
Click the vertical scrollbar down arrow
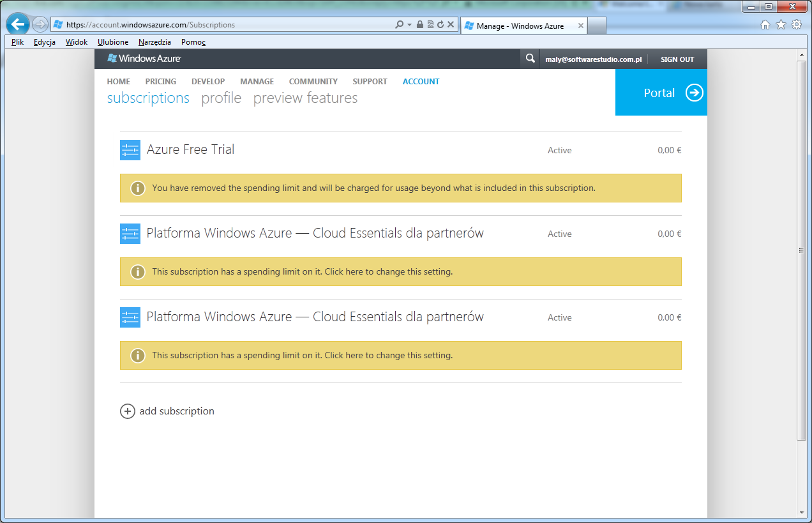802,512
